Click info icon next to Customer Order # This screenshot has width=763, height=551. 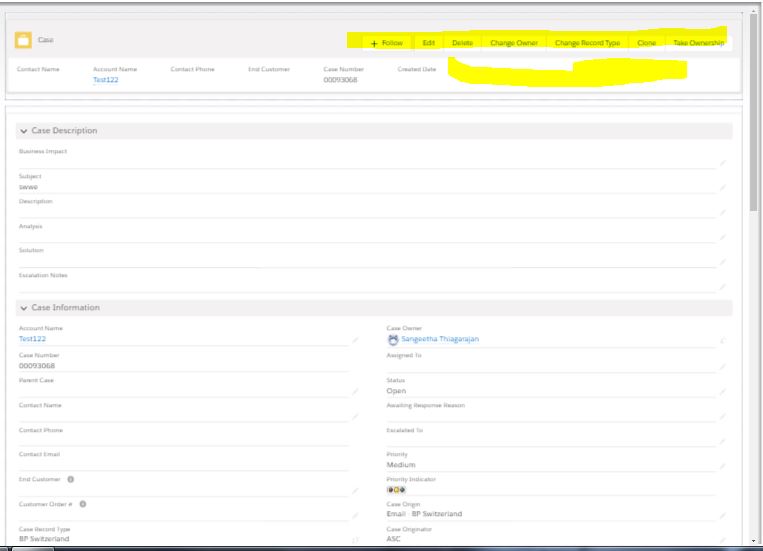(x=84, y=503)
